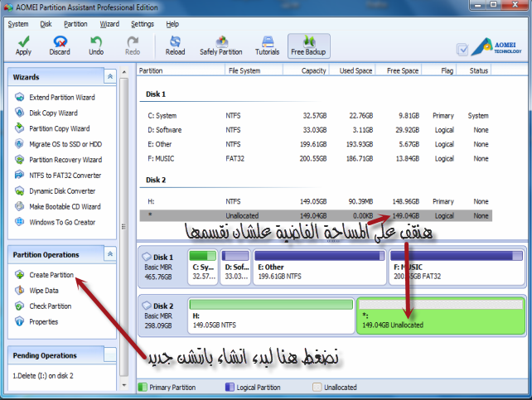Click Create Partition operation

pos(51,275)
